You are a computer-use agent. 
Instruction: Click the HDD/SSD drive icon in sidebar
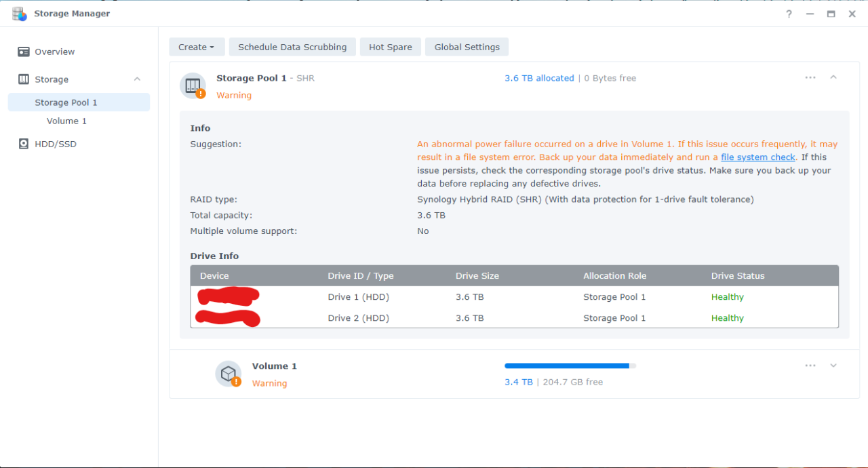coord(24,144)
